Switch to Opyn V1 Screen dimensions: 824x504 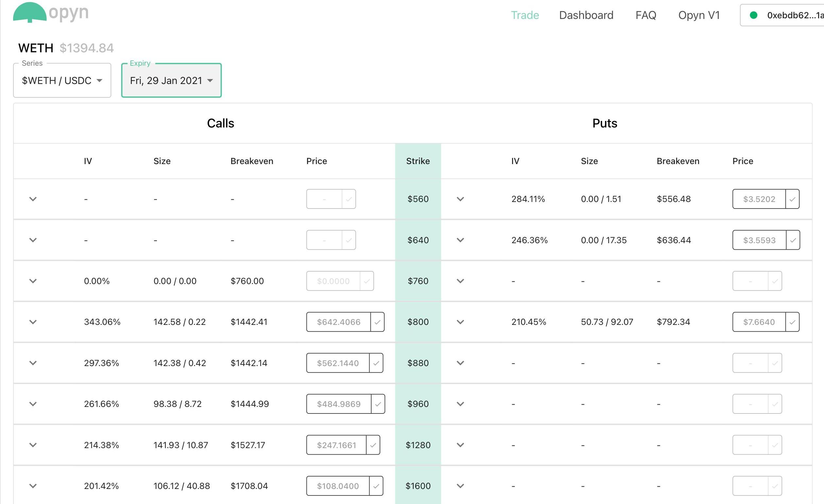pos(698,15)
